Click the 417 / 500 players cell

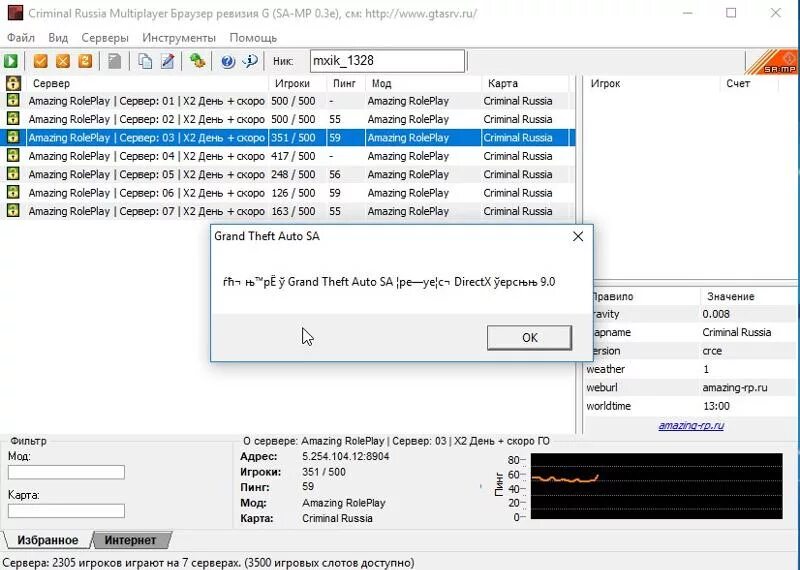coord(293,156)
